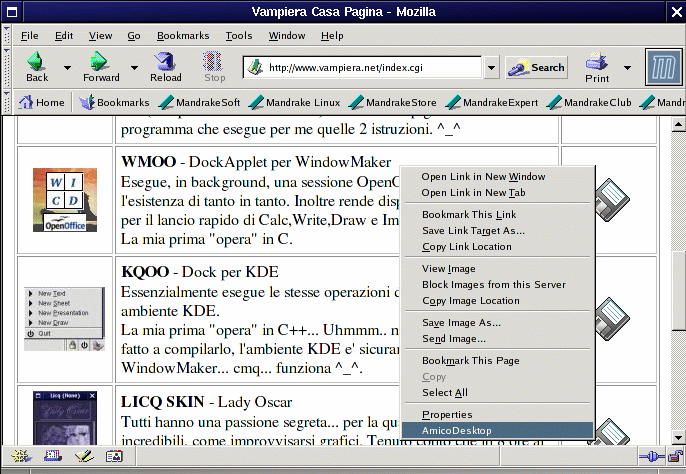Choose Open Link in New Window
This screenshot has width=686, height=474.
[497, 176]
